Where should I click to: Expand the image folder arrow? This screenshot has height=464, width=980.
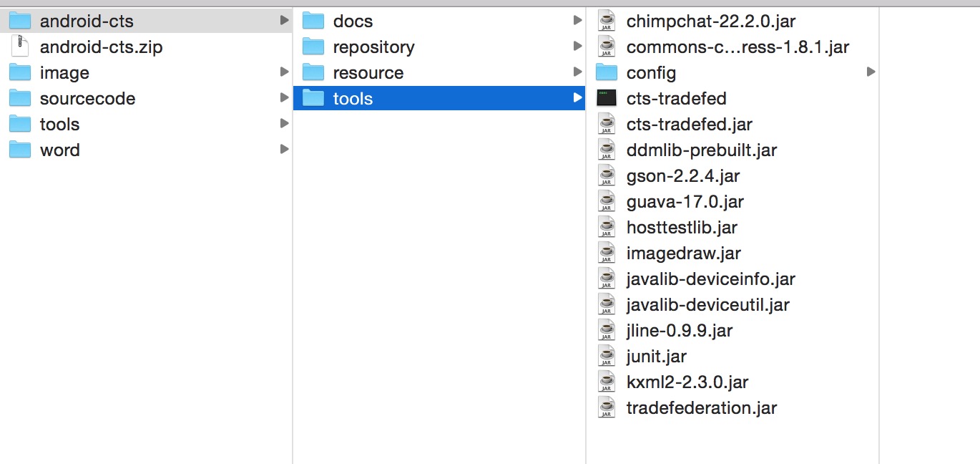[284, 72]
